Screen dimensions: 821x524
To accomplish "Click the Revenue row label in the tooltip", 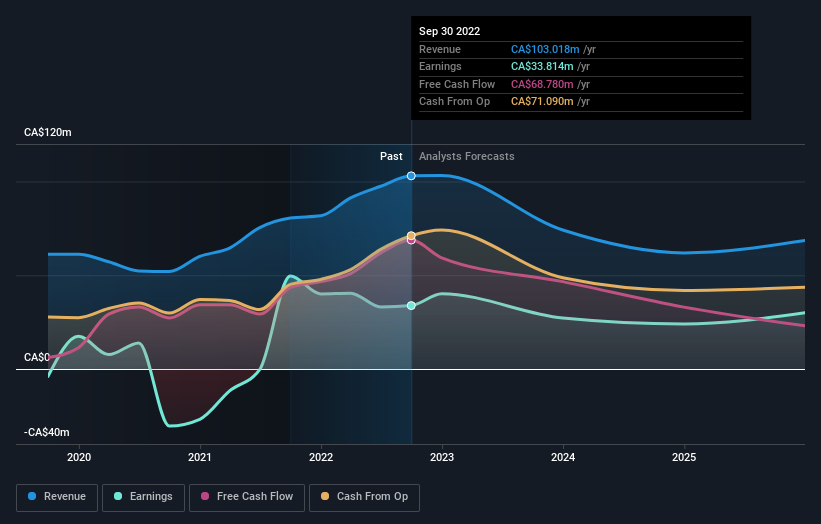I will click(x=440, y=49).
